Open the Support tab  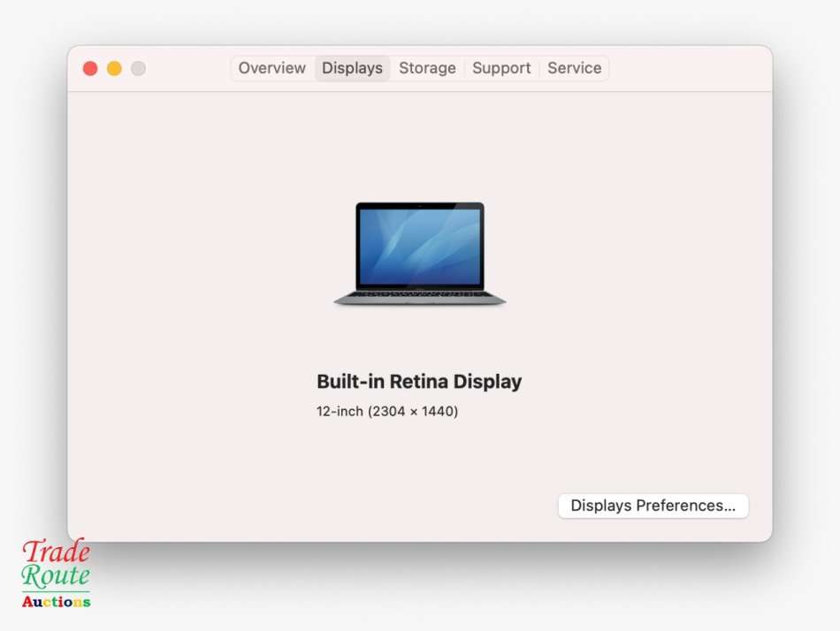[x=501, y=68]
